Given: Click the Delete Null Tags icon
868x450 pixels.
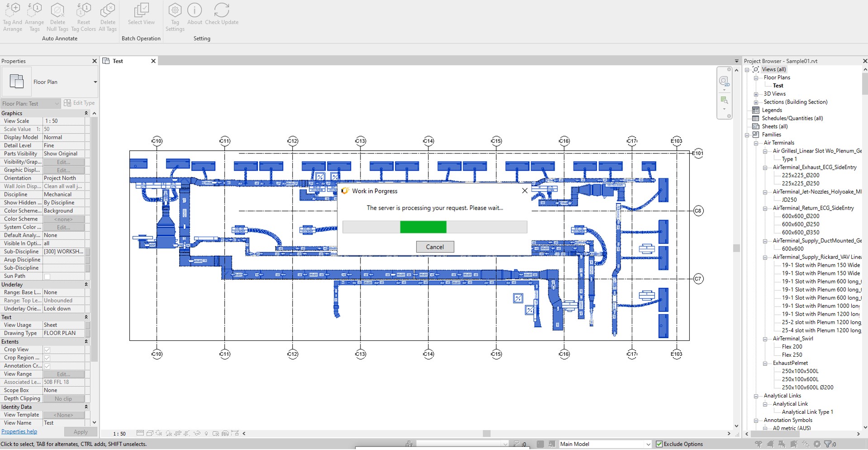Looking at the screenshot, I should pyautogui.click(x=57, y=10).
